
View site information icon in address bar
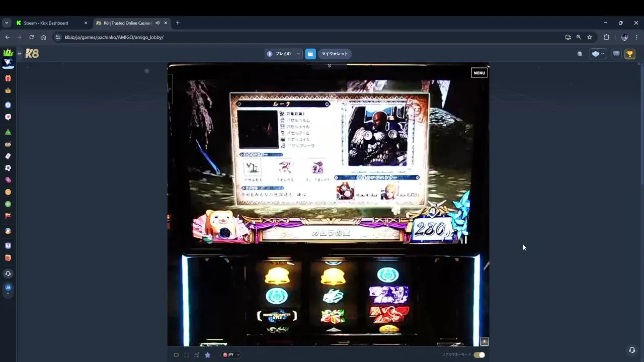[58, 37]
